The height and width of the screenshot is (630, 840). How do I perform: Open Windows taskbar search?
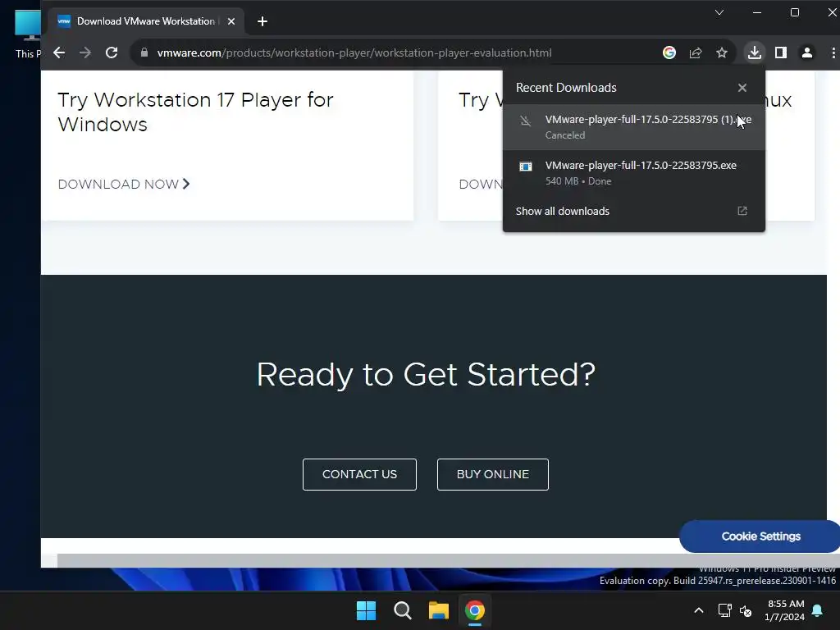[402, 610]
